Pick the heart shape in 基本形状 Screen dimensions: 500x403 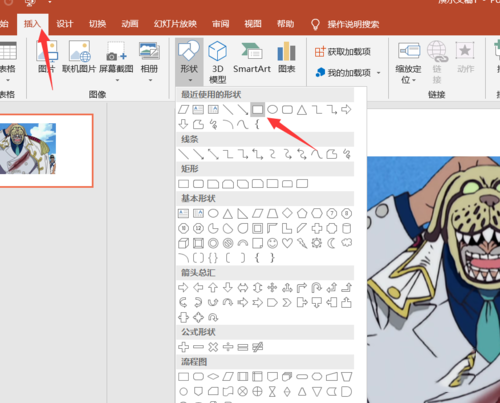287,243
